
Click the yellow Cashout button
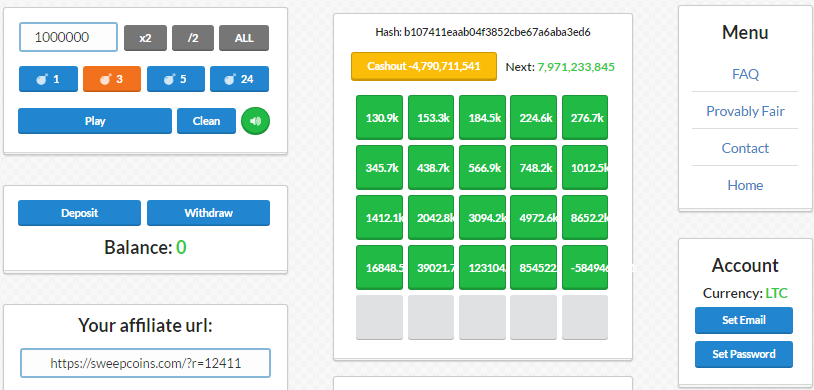(424, 66)
